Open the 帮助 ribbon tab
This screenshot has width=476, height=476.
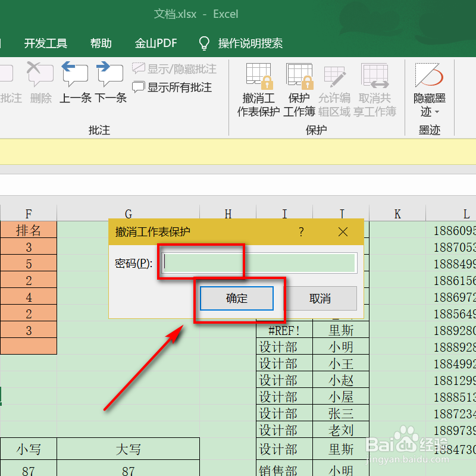[100, 43]
